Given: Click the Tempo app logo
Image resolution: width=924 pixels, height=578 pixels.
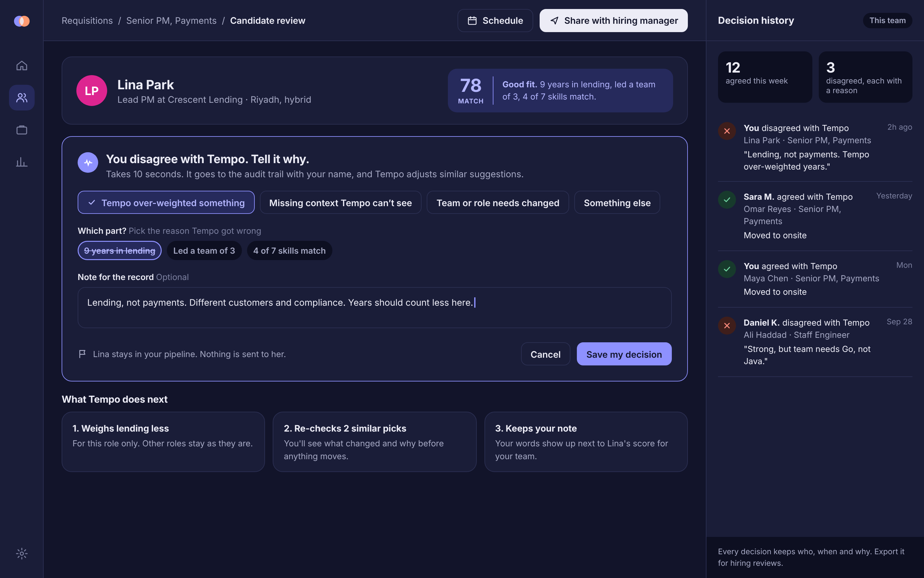Looking at the screenshot, I should (x=22, y=21).
